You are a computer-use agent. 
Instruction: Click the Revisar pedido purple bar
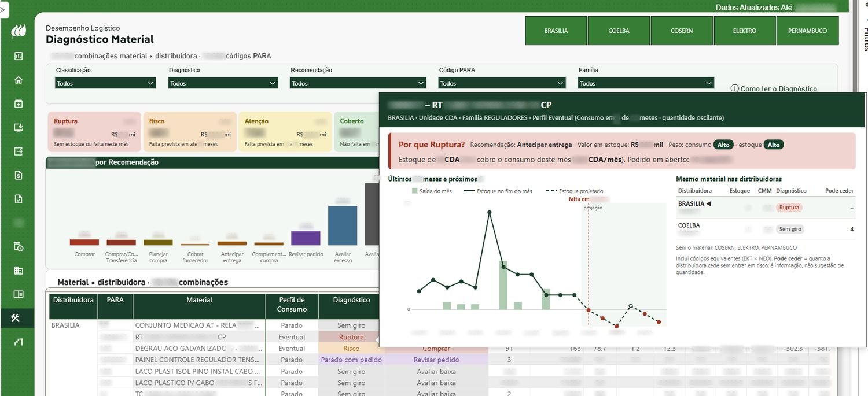coord(306,238)
